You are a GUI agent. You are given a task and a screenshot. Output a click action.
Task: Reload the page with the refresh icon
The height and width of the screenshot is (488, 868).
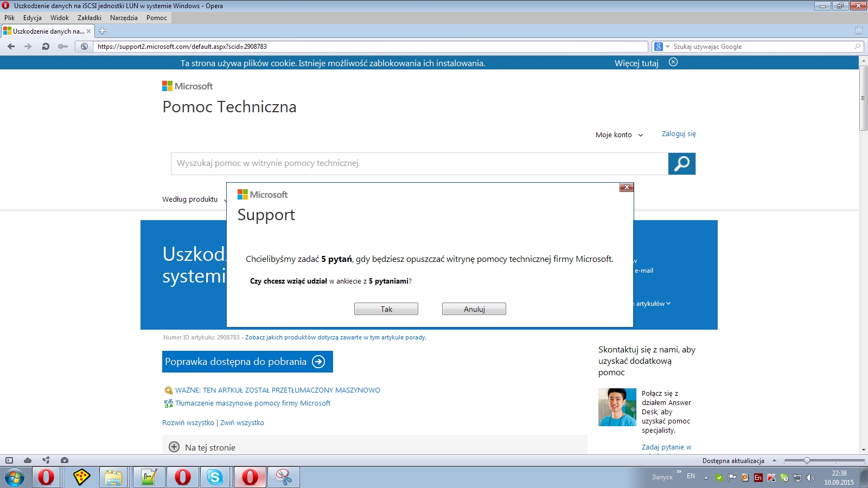click(x=46, y=47)
